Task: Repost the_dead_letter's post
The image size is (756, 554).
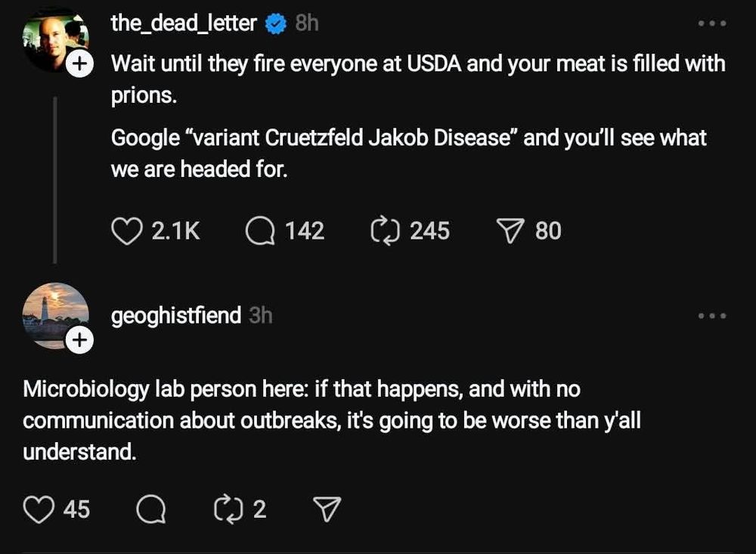Action: pos(385,231)
